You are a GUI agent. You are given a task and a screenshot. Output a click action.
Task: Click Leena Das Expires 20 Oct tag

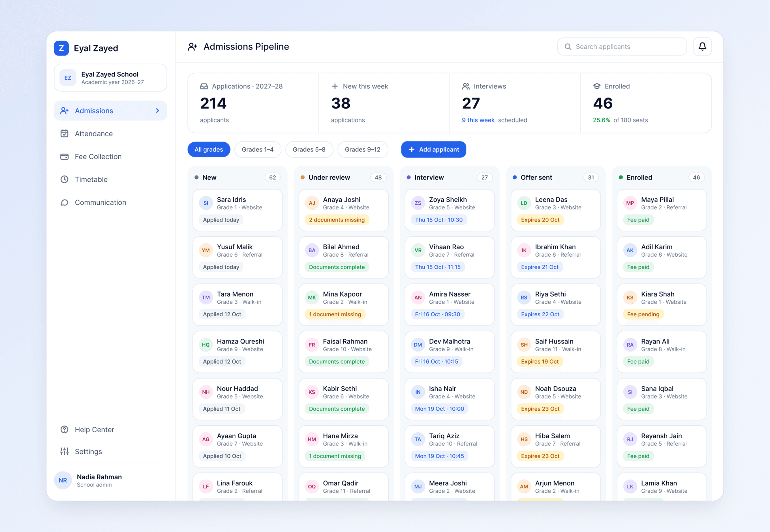point(540,220)
